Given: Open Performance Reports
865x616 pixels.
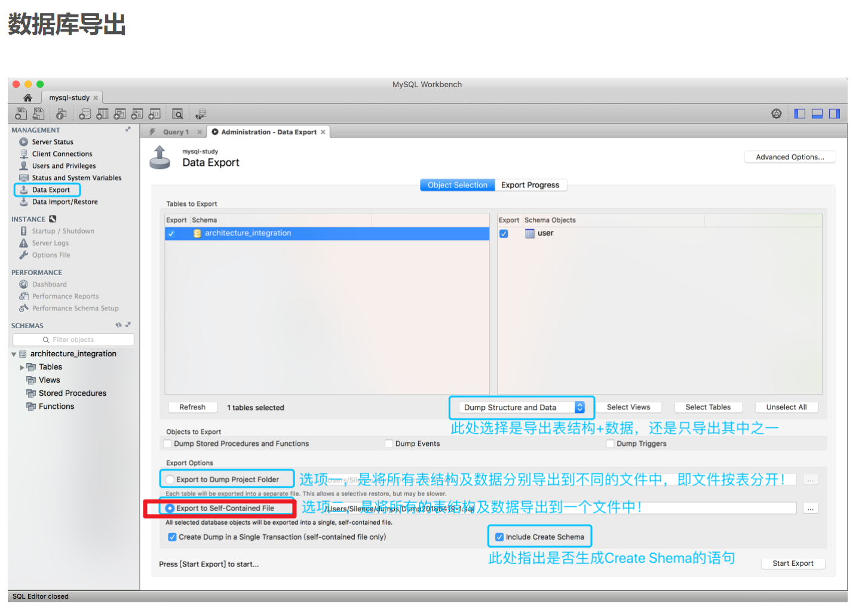Looking at the screenshot, I should (x=65, y=297).
